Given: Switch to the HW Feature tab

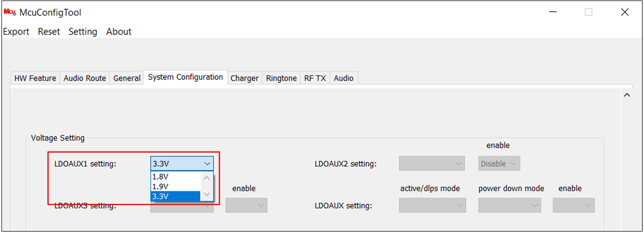Looking at the screenshot, I should pos(35,78).
